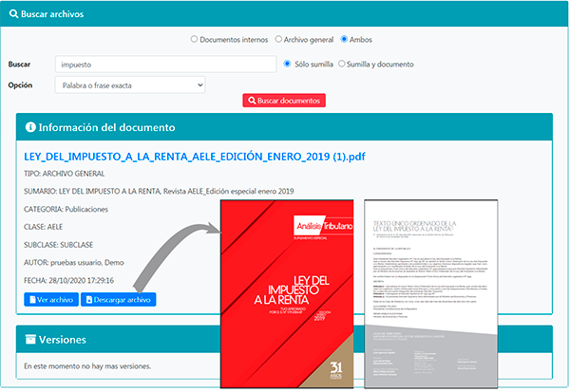The width and height of the screenshot is (570, 392).
Task: Click the SUMARIO line about Revista AELE
Action: pyautogui.click(x=159, y=191)
